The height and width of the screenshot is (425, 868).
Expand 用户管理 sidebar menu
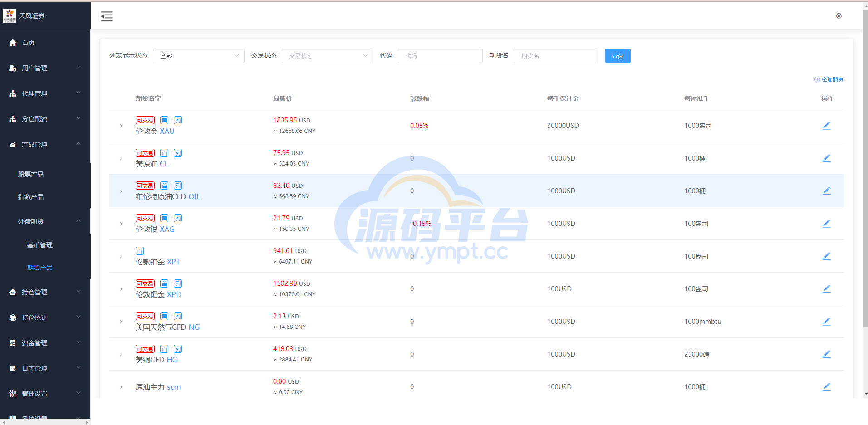(x=45, y=68)
